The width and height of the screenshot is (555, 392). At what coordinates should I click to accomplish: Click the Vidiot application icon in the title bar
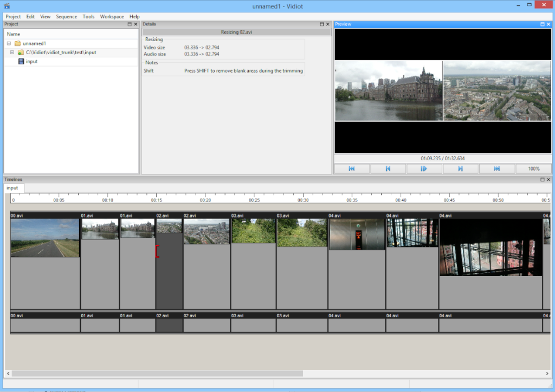7,5
